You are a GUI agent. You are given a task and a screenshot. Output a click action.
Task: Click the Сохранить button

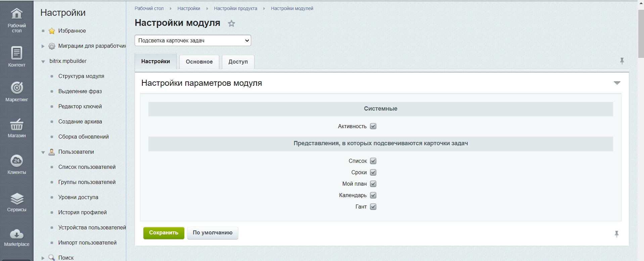pos(164,233)
